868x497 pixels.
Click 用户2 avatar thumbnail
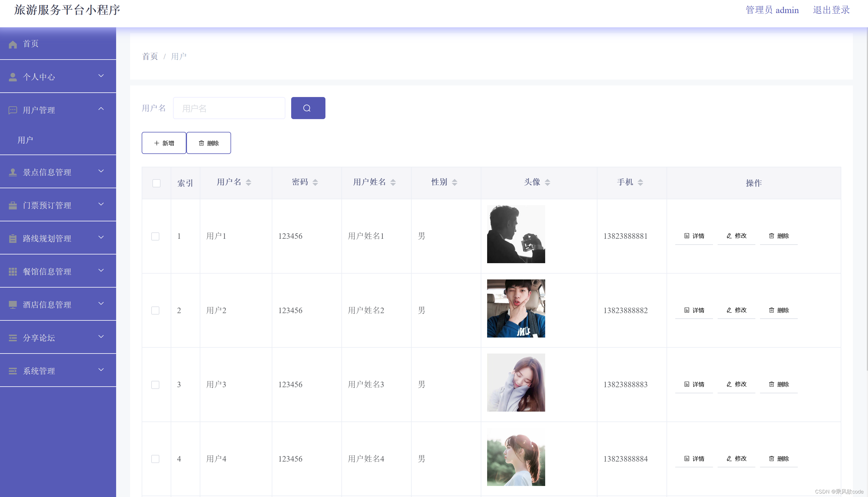coord(516,308)
